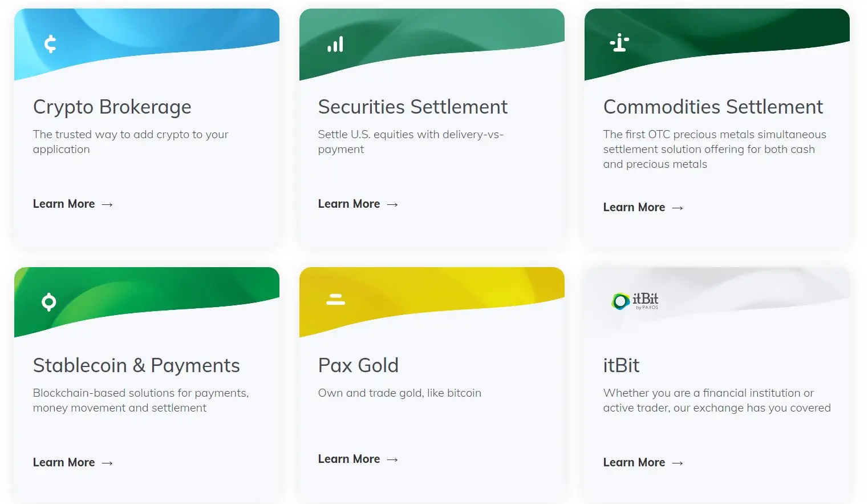Click the arrow next to Crypto Brokerage Learn More
This screenshot has height=504, width=868.
point(107,204)
